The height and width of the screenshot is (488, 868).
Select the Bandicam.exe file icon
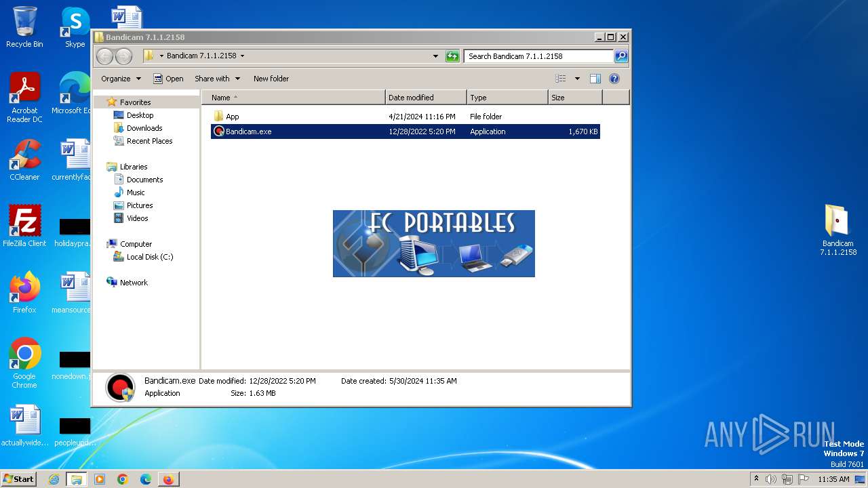(x=219, y=131)
